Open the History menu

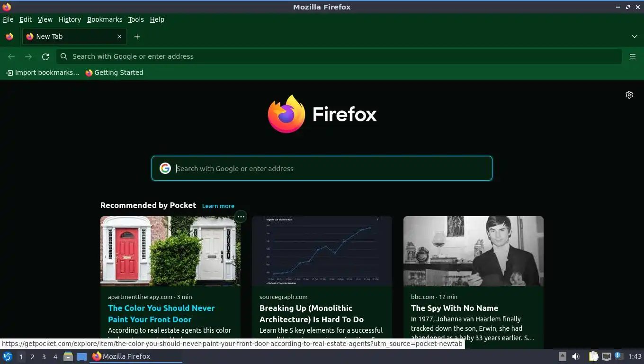70,19
